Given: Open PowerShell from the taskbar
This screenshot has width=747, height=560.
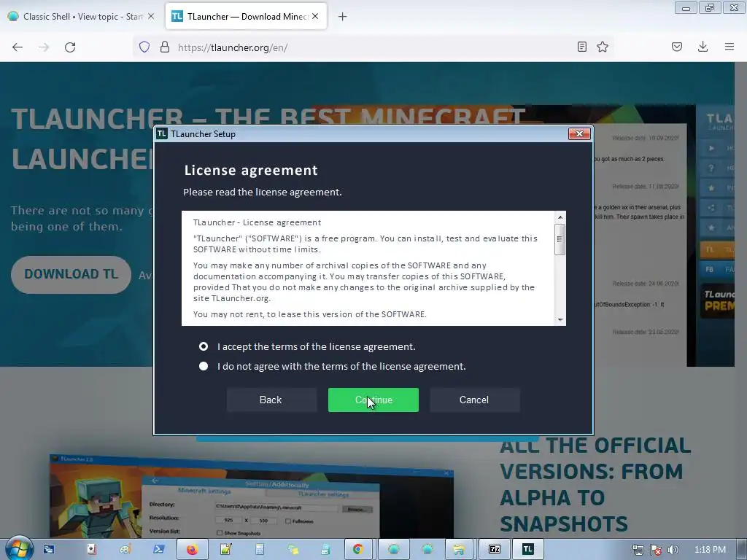Looking at the screenshot, I should click(x=158, y=550).
